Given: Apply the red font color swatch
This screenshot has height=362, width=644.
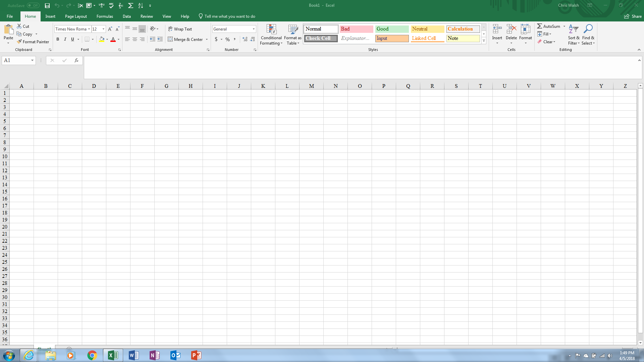Looking at the screenshot, I should point(113,40).
